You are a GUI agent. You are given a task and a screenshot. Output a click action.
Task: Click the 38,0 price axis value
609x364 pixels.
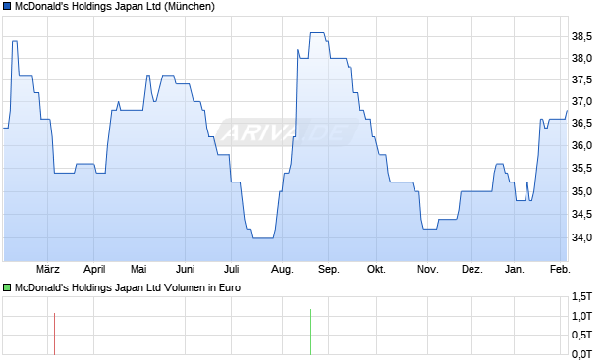point(581,59)
